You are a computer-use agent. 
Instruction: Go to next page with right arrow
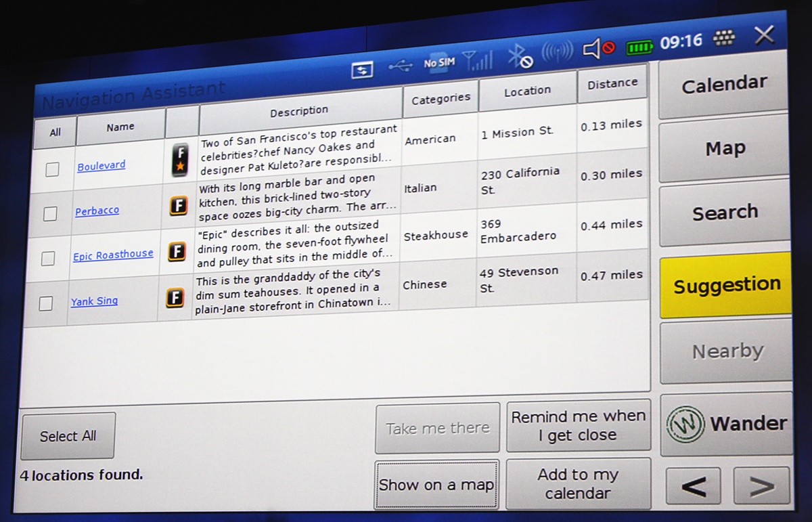(761, 485)
